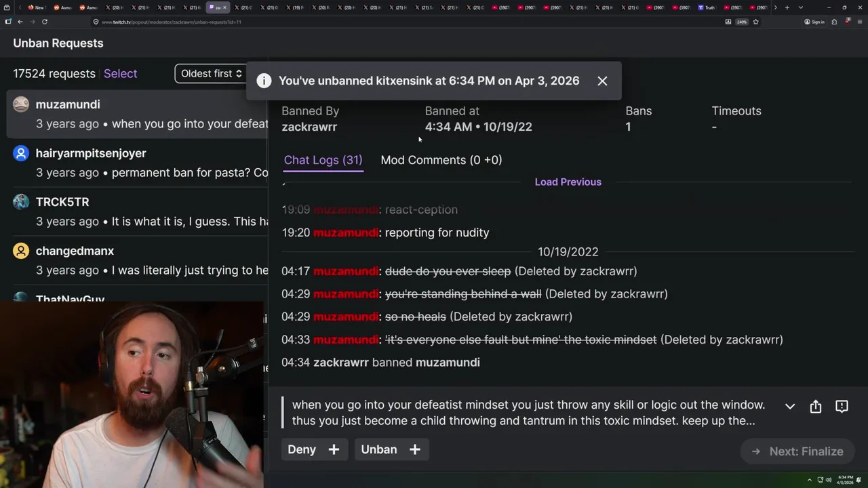Open the share icon beside the request message
This screenshot has width=868, height=488.
[816, 406]
